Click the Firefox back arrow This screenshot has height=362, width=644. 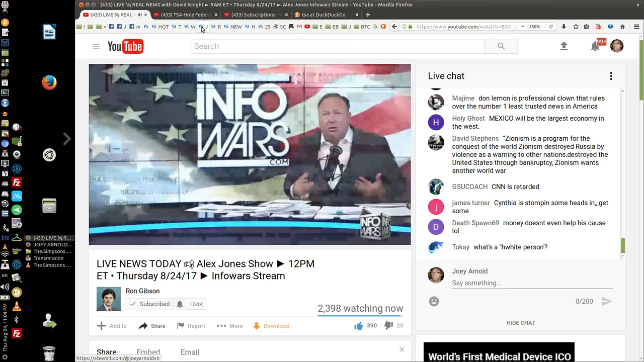click(x=394, y=27)
